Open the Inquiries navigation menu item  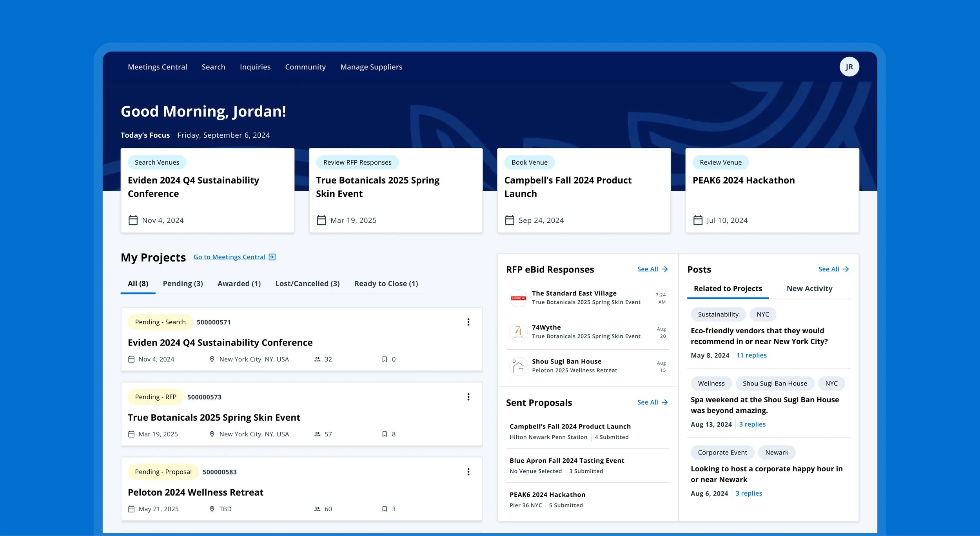point(255,67)
